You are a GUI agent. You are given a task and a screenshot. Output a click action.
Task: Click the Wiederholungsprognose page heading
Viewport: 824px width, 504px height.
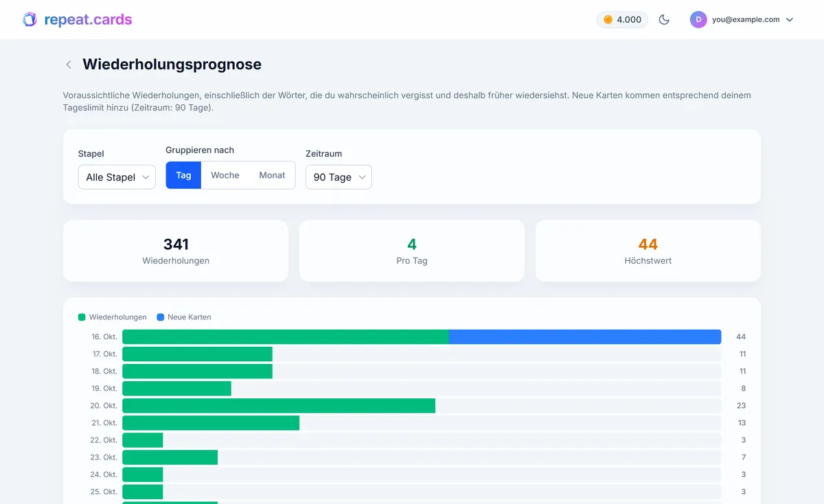pyautogui.click(x=172, y=65)
